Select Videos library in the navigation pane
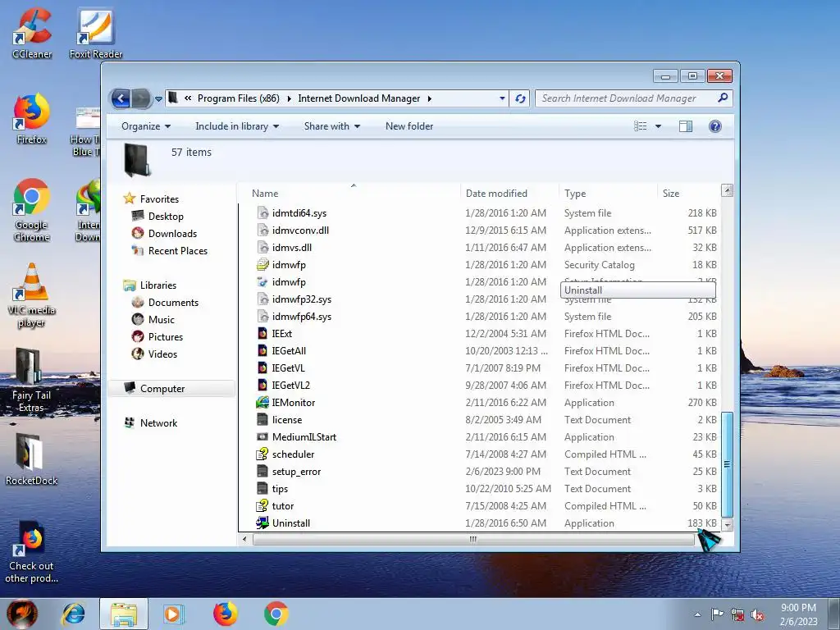Screen dimensions: 840x630 click(x=162, y=354)
